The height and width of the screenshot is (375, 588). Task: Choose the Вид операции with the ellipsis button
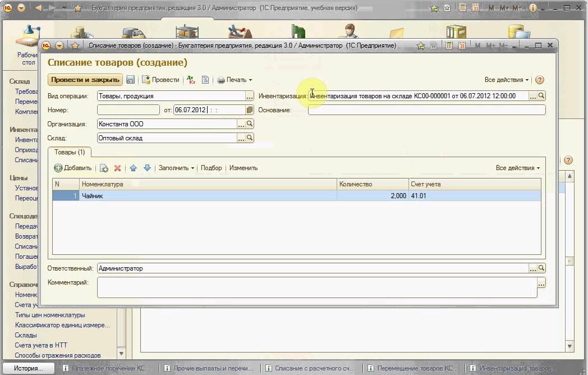249,96
